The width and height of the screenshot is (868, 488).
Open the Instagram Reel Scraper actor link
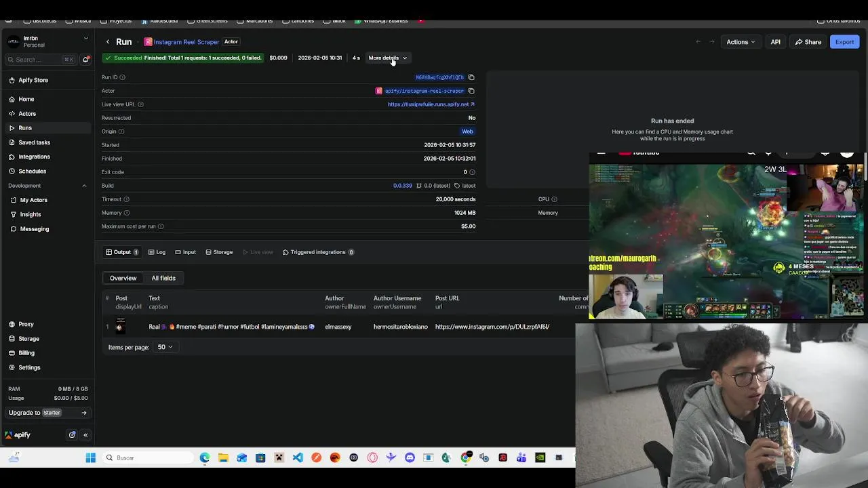click(x=186, y=42)
